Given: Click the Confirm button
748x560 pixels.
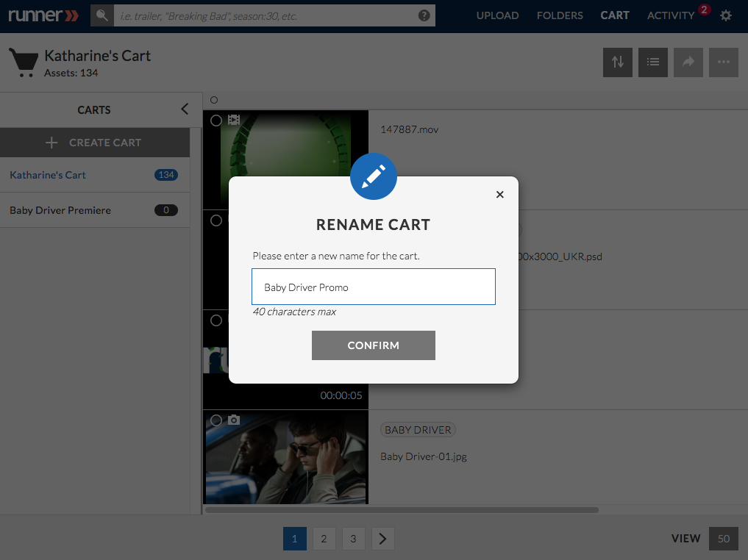Looking at the screenshot, I should [374, 345].
